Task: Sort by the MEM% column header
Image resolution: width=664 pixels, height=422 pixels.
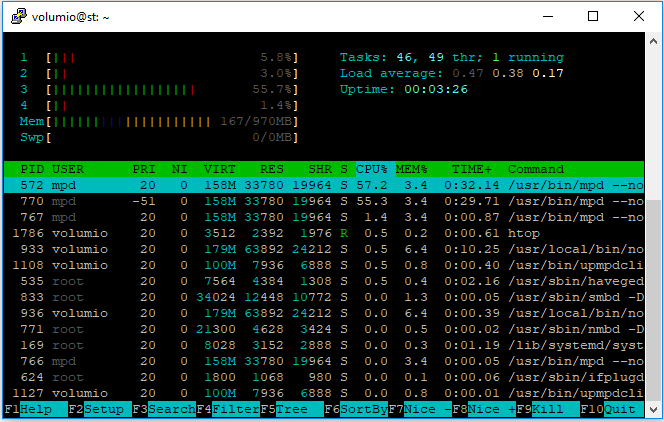Action: [412, 169]
